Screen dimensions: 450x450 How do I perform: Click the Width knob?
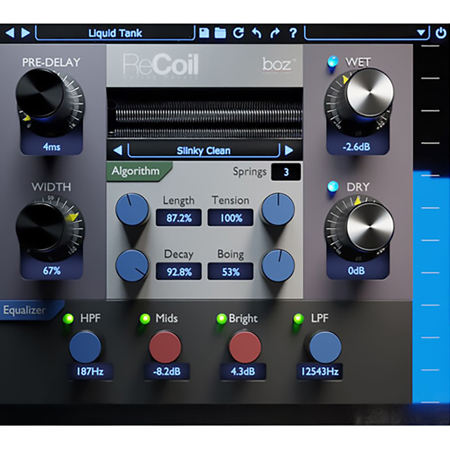click(41, 227)
